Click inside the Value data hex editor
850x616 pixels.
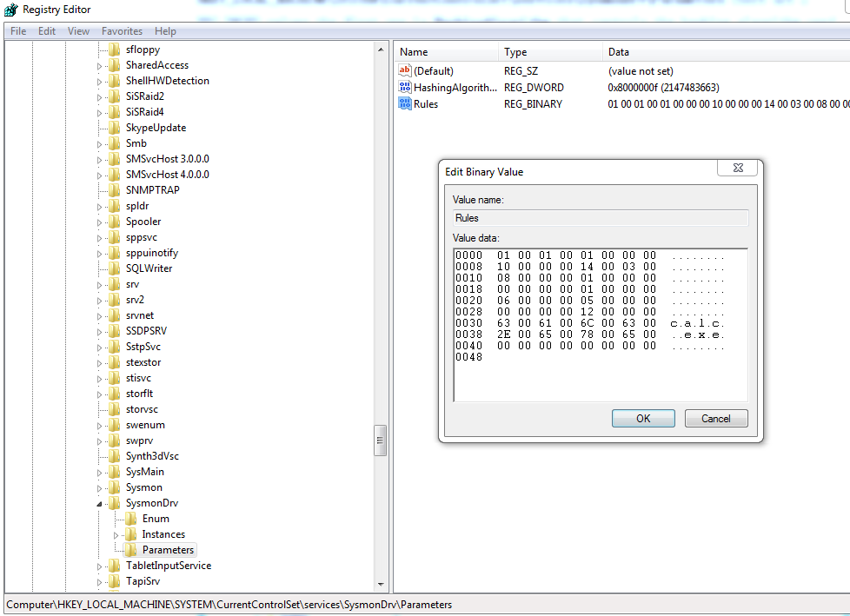(600, 325)
